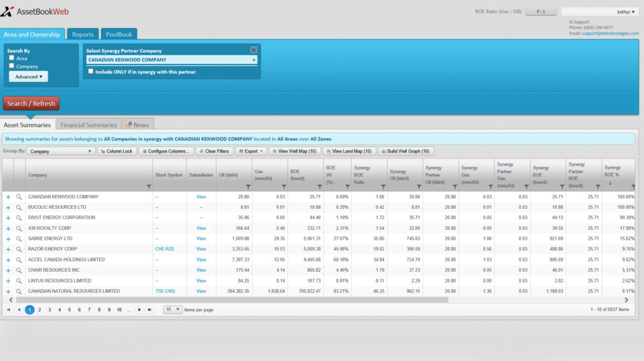Filter the Synergy Oil (bbl/d) column
The width and height of the screenshot is (644, 361).
tap(419, 187)
